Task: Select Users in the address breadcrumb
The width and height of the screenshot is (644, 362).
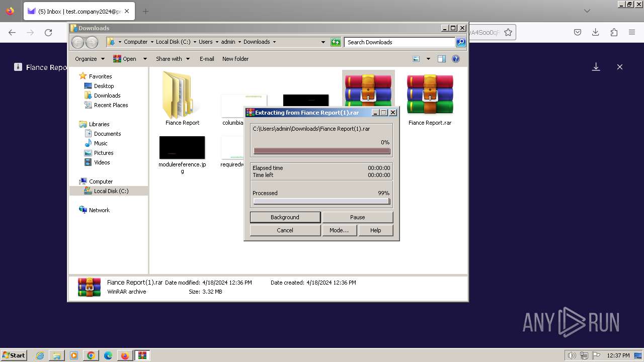Action: (206, 42)
